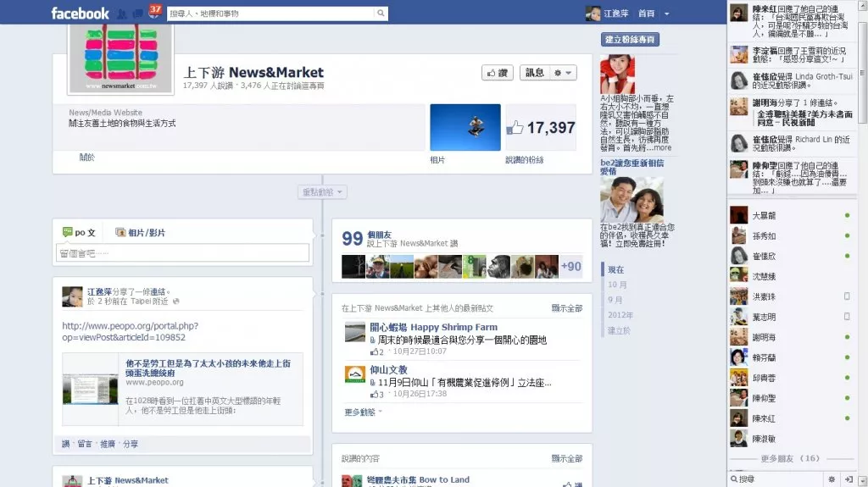The height and width of the screenshot is (487, 868).
Task: Click the hide chat sidebar icon
Action: 848,479
